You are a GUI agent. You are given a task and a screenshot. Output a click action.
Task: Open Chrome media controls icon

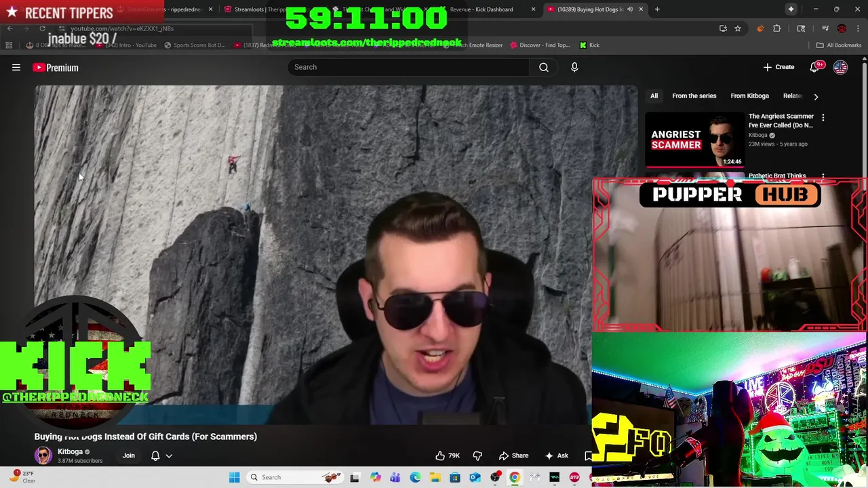[825, 28]
